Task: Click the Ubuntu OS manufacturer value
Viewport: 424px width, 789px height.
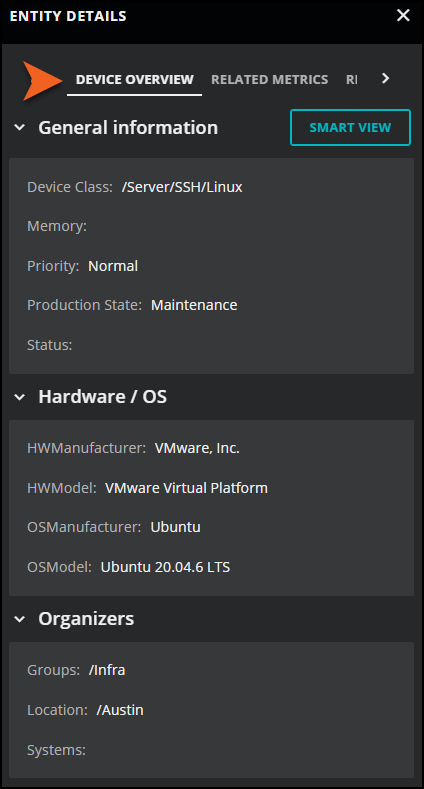Action: tap(176, 527)
